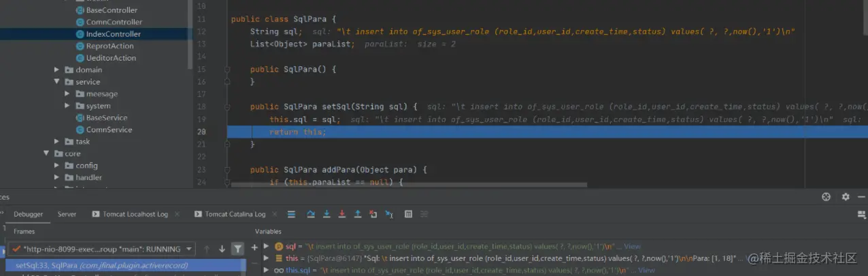868x276 pixels.
Task: Expand the sql variable node
Action: tap(267, 246)
